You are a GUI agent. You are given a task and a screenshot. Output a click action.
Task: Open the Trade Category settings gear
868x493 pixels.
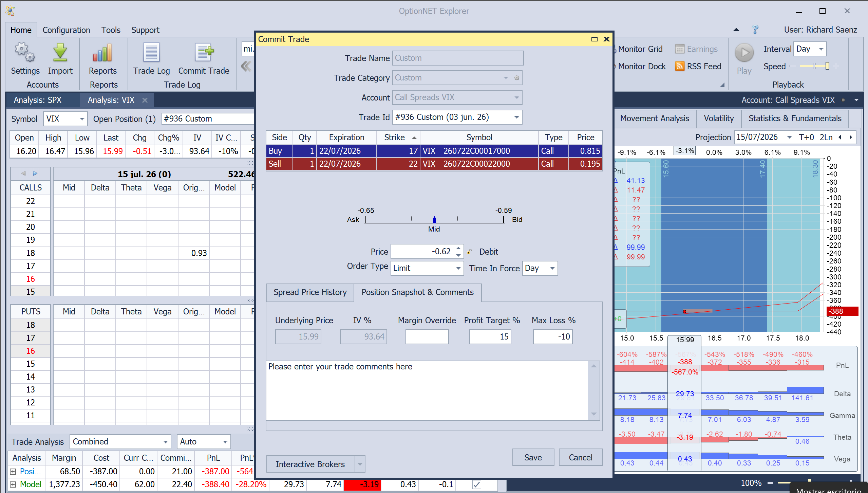pos(516,78)
